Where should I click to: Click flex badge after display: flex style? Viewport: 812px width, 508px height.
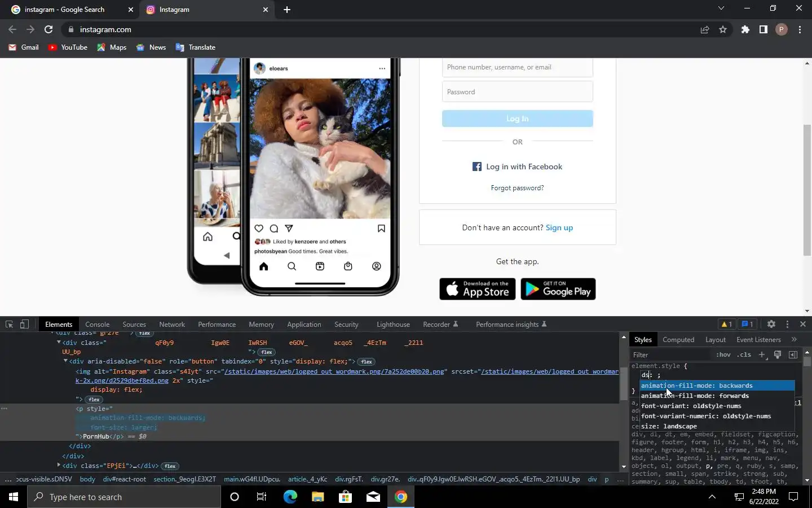[x=94, y=400]
